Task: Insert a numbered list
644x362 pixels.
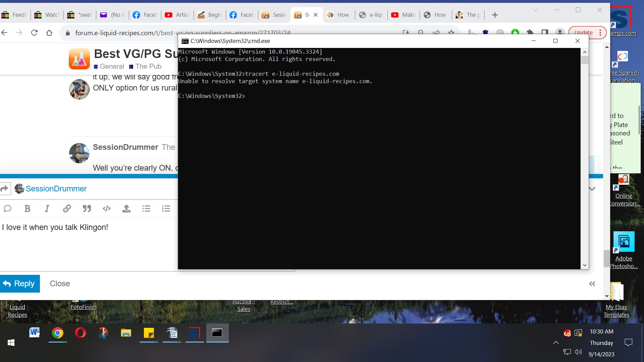Action: click(x=166, y=209)
